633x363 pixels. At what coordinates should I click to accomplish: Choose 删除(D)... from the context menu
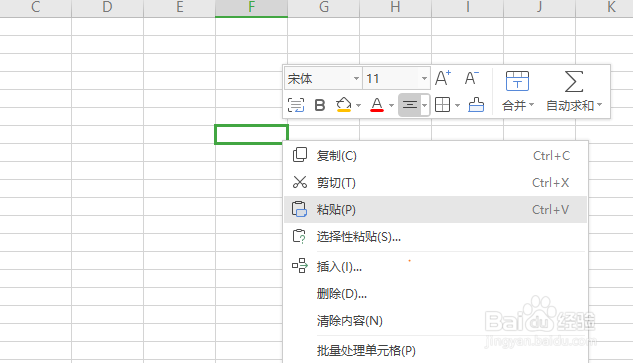point(435,294)
